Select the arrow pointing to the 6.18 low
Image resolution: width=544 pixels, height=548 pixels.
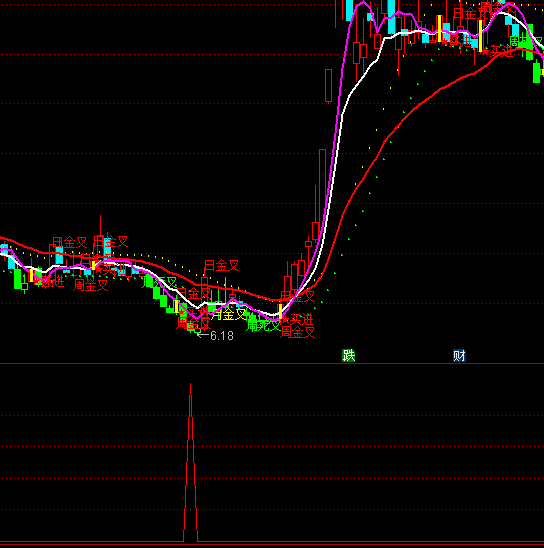pyautogui.click(x=203, y=335)
